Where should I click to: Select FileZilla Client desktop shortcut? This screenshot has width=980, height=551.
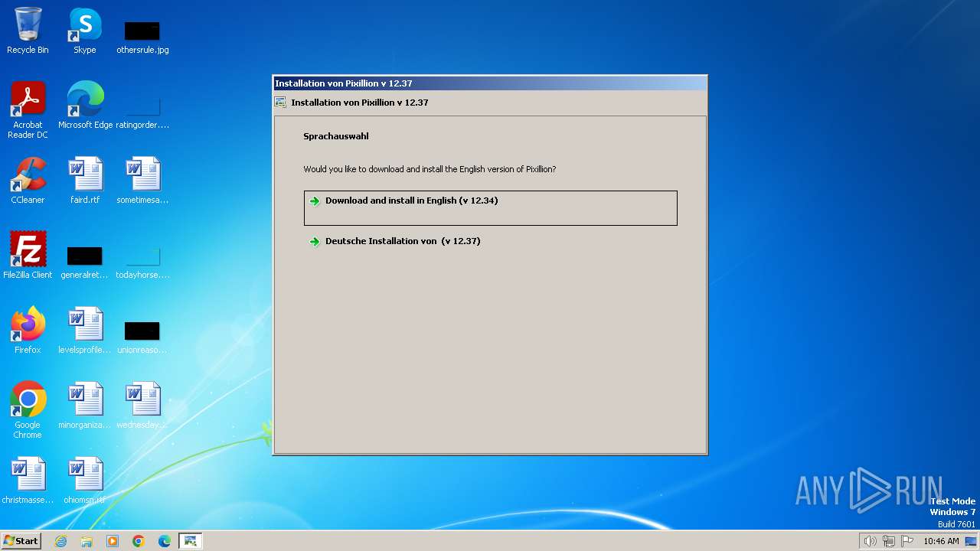click(x=28, y=256)
